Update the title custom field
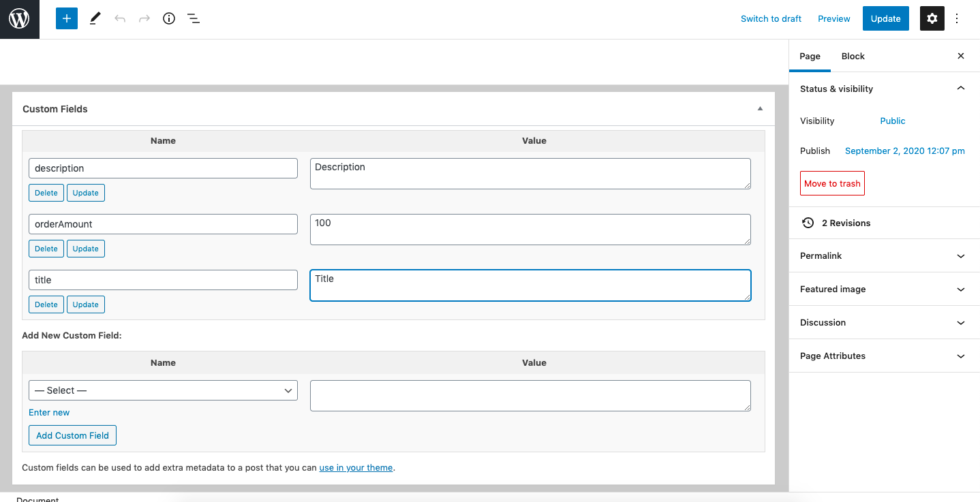Viewport: 980px width, 502px height. coord(86,304)
